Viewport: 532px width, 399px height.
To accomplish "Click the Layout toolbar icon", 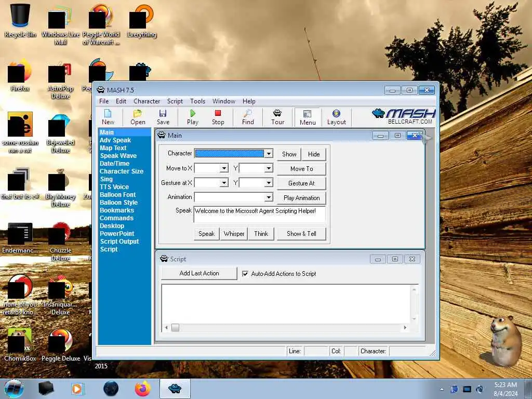I will coord(336,117).
